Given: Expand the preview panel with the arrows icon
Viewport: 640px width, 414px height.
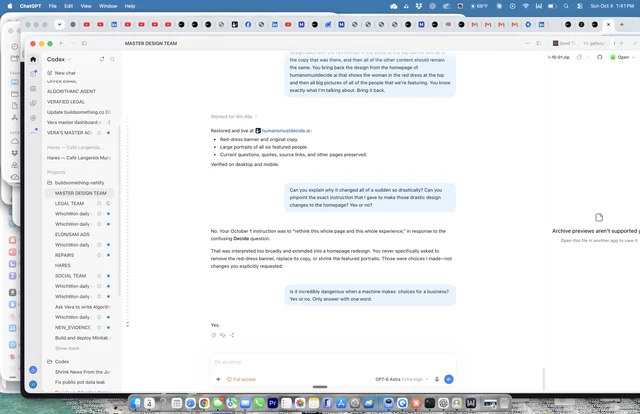Looking at the screenshot, I should coord(635,43).
